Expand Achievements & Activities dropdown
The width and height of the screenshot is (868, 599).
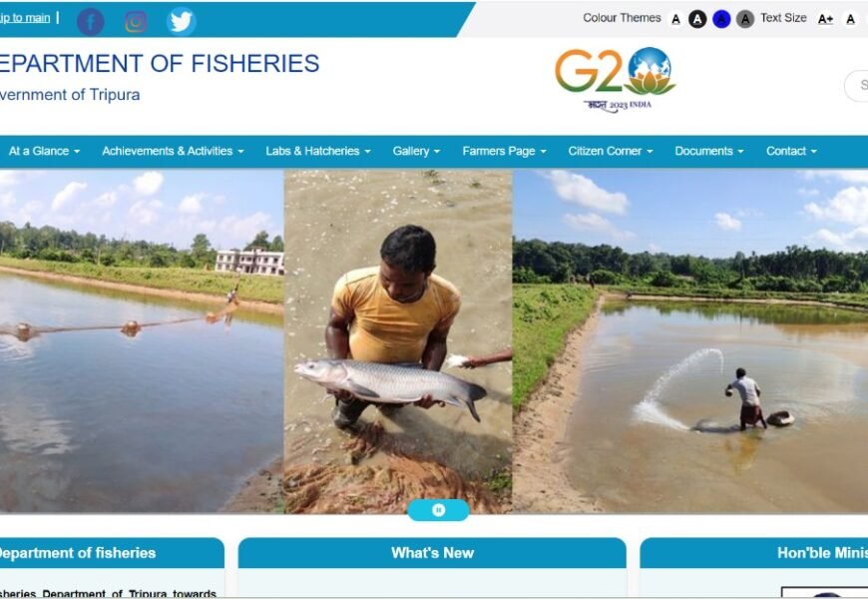tap(173, 151)
